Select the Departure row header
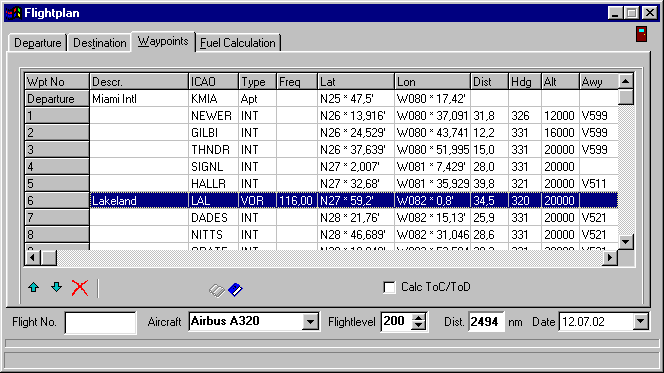 (57, 99)
